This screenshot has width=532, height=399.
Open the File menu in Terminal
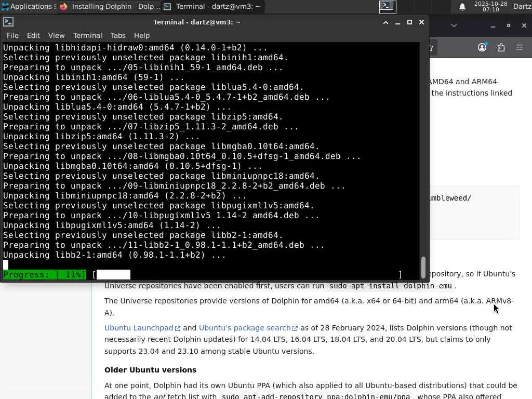[12, 35]
